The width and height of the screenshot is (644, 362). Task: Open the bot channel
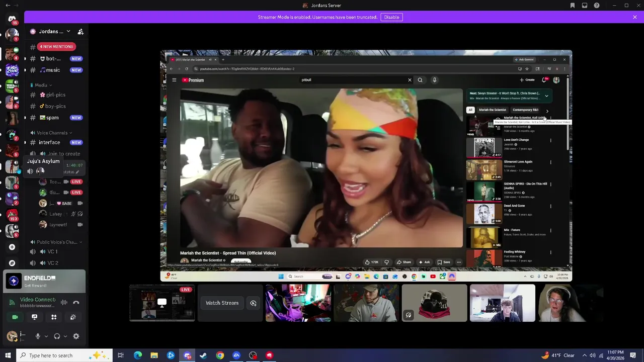click(x=56, y=58)
